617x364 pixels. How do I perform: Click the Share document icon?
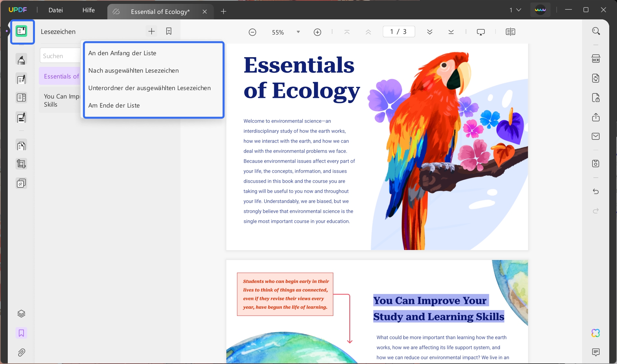[596, 117]
